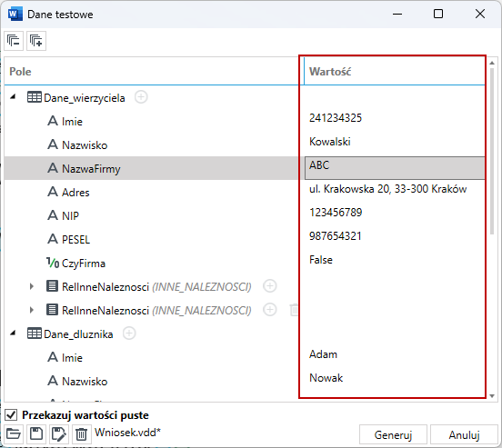Viewport: 502px width, 448px height.
Task: Collapse the Dane_wierzyciela node
Action: (x=13, y=96)
